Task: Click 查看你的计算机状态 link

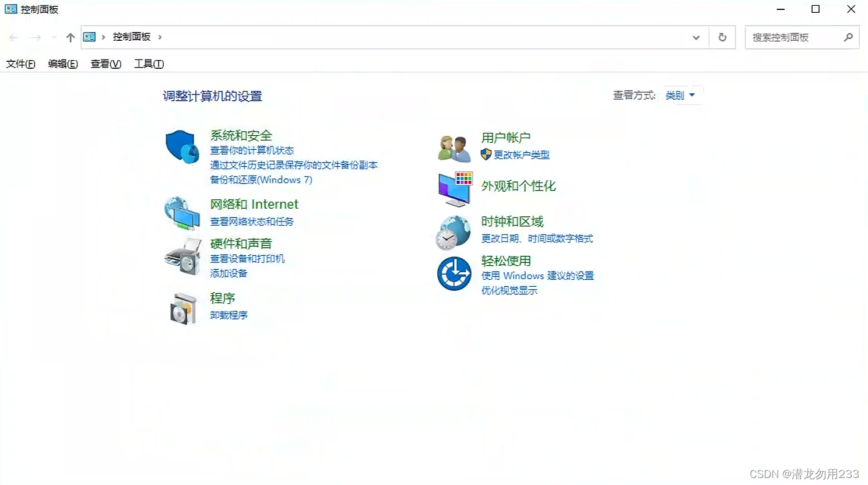Action: click(252, 150)
